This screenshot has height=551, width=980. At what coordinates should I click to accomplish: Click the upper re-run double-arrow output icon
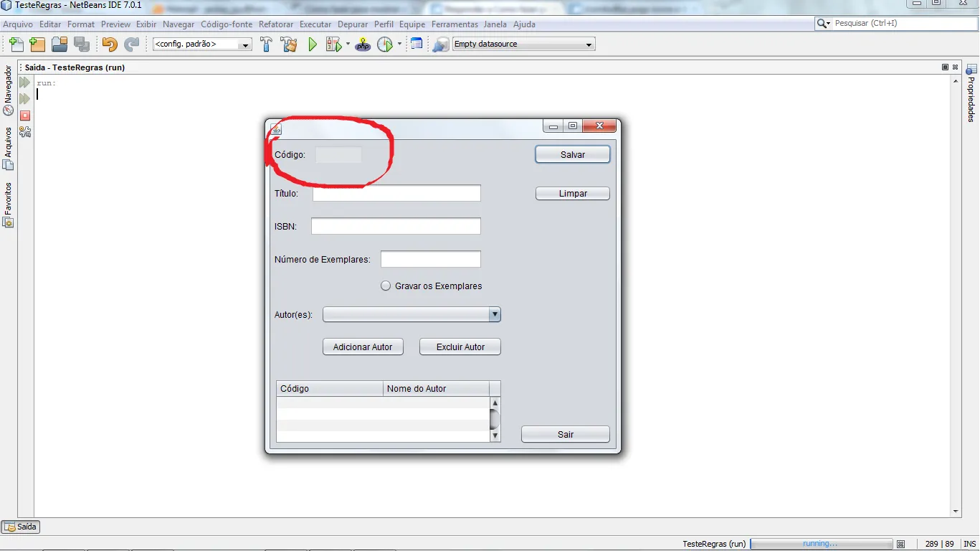25,83
